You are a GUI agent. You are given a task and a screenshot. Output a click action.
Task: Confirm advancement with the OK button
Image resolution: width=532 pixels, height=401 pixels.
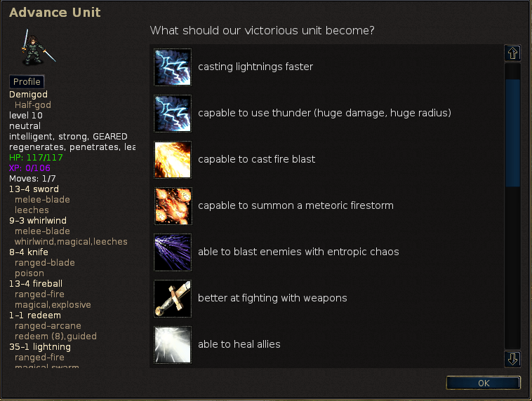[483, 383]
